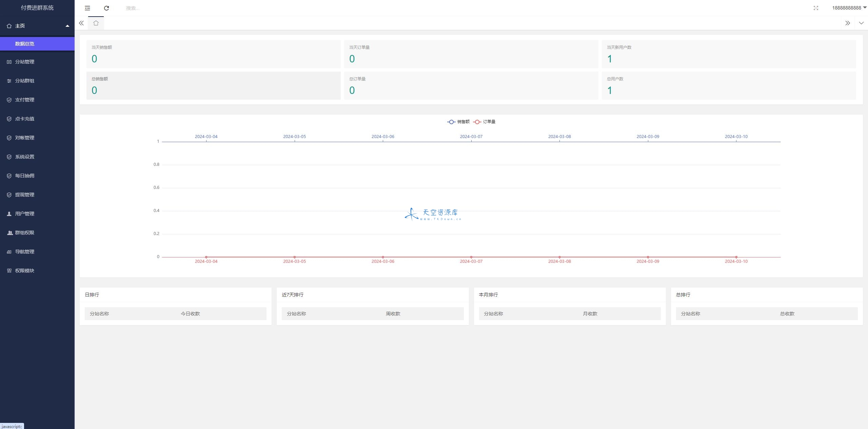The height and width of the screenshot is (429, 868).
Task: Click 分站名称 header in 总排行 table
Action: click(690, 314)
